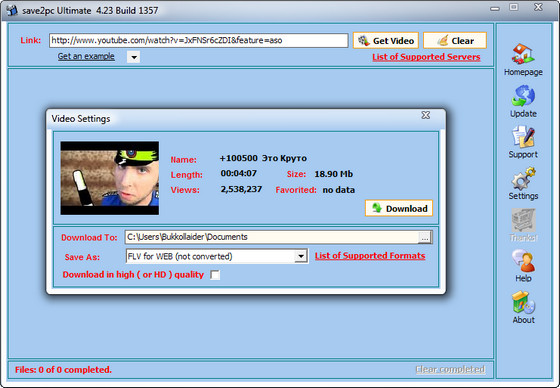Browse for Download To folder with ellipsis button

425,238
